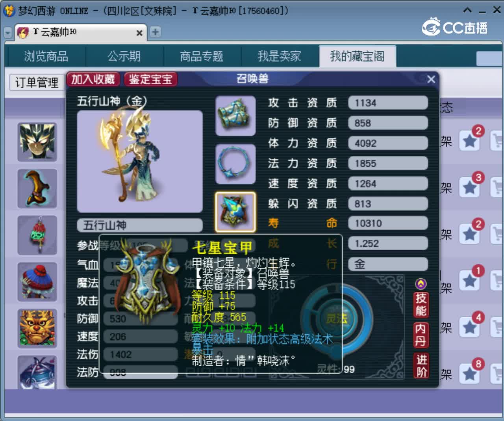Click the blue helmet item thumbnail

(37, 372)
